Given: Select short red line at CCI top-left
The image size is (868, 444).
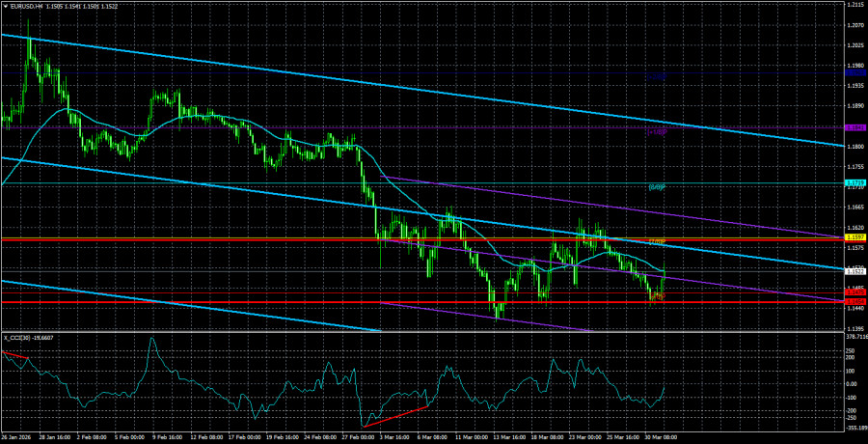Looking at the screenshot, I should pyautogui.click(x=15, y=356).
